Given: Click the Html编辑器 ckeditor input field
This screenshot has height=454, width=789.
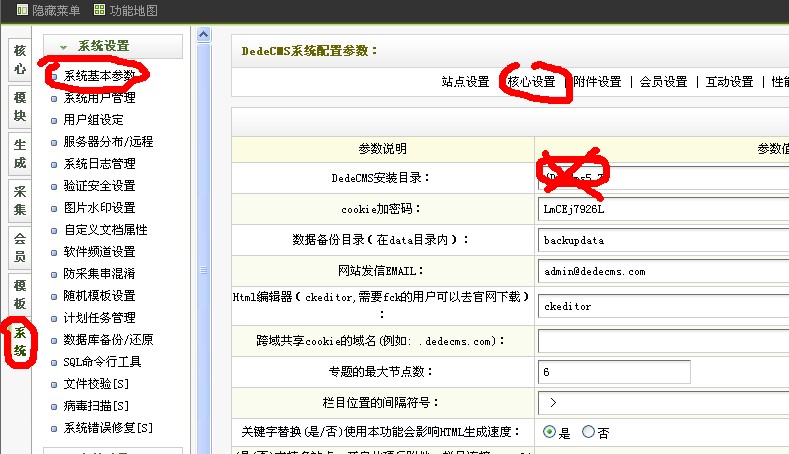Looking at the screenshot, I should [663, 306].
